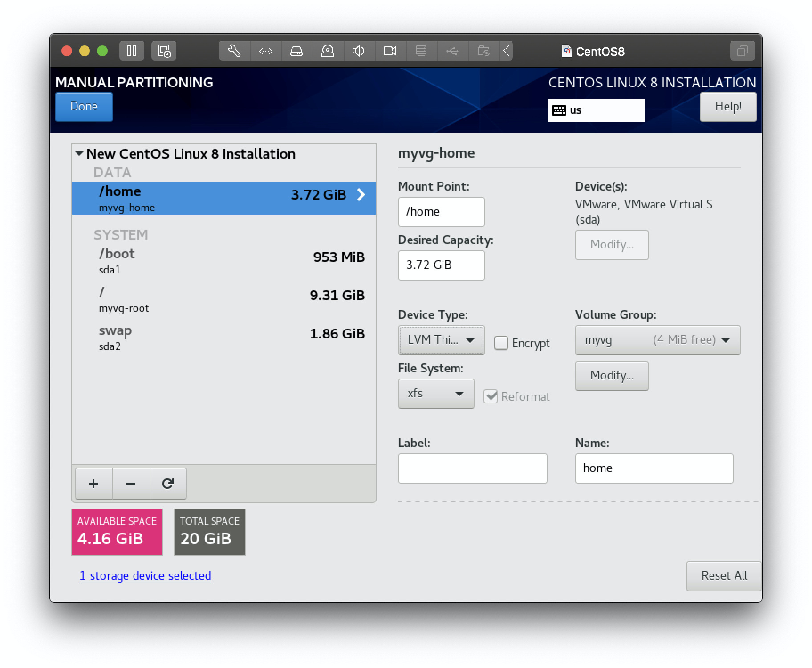Click the VMware Virtual S (sda) device text
The image size is (812, 668).
[644, 212]
